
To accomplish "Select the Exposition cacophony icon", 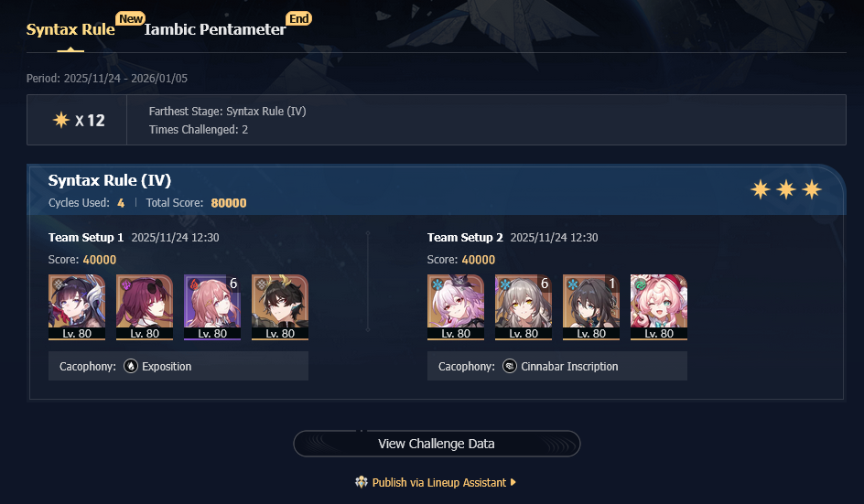I will 131,366.
